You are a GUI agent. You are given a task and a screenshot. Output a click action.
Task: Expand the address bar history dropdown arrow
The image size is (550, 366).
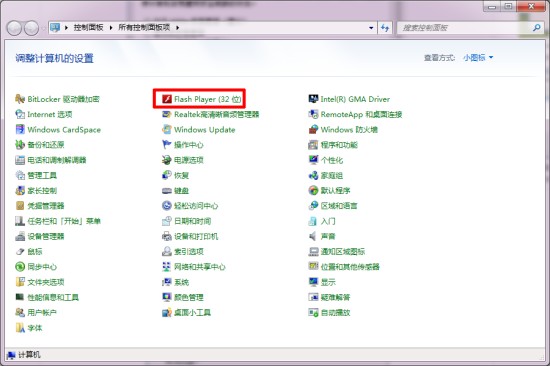tap(371, 28)
